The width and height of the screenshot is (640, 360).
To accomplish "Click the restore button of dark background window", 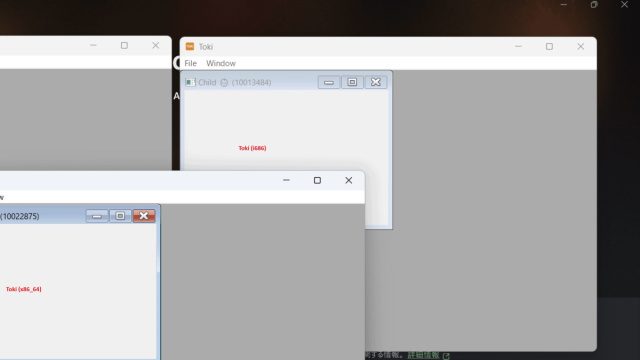I will [594, 4].
